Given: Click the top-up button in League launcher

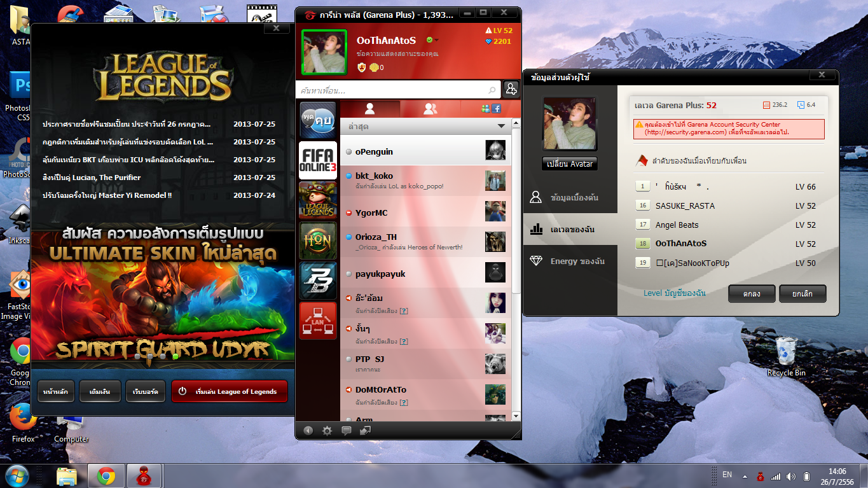Looking at the screenshot, I should 100,391.
